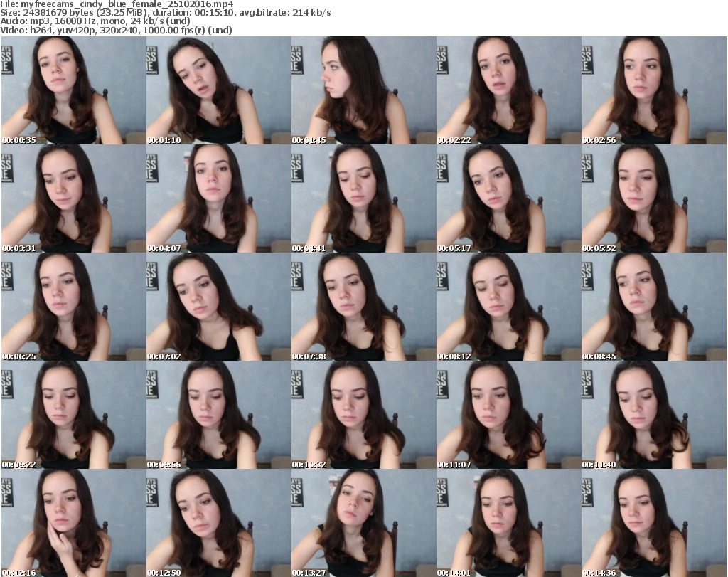
Task: Pick the frame stamped 00:10:32
Action: 363,415
